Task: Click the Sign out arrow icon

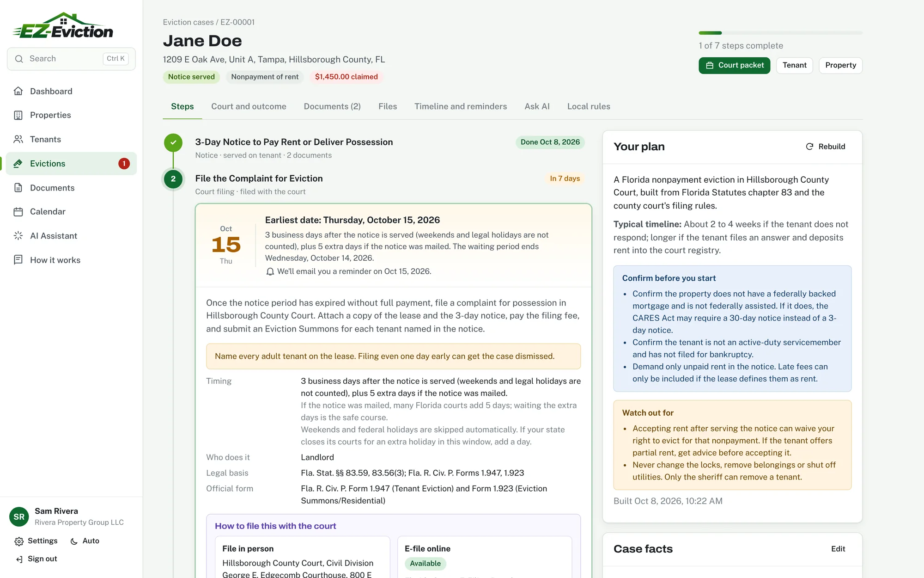Action: 19,559
